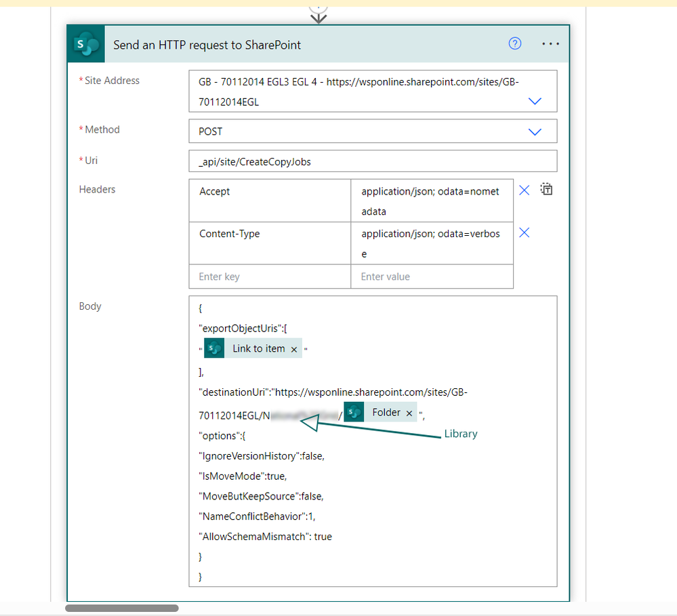Switch headers to text mode

pyautogui.click(x=547, y=189)
